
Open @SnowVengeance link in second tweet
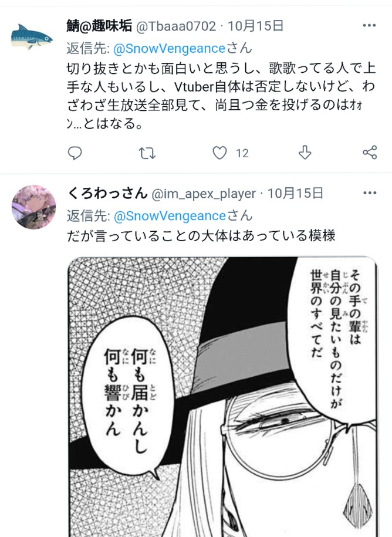(x=170, y=216)
